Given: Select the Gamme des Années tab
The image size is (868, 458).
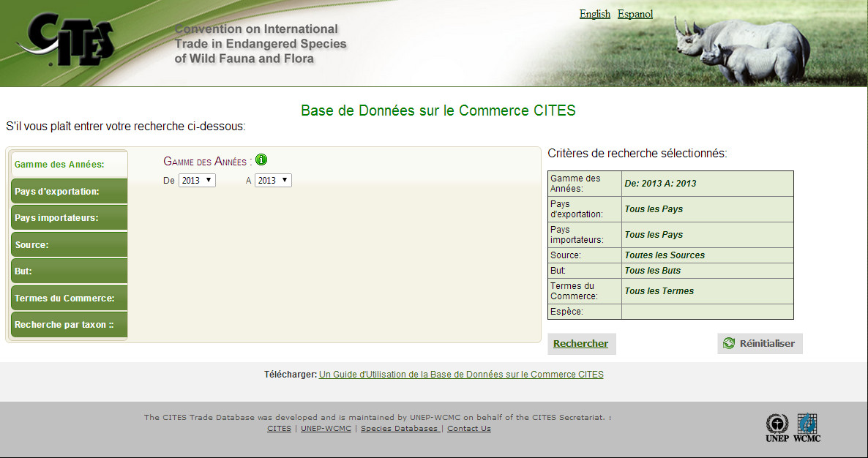Looking at the screenshot, I should (70, 165).
